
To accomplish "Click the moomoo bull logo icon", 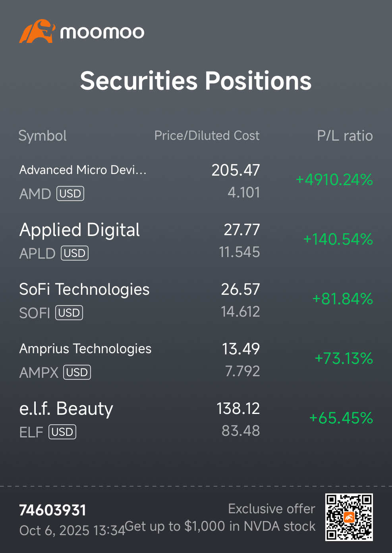I will [x=37, y=31].
